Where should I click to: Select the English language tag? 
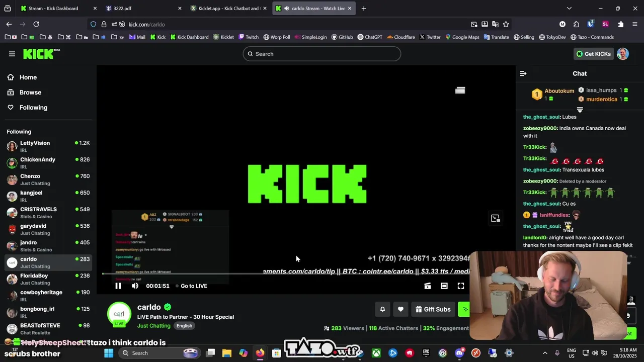184,326
